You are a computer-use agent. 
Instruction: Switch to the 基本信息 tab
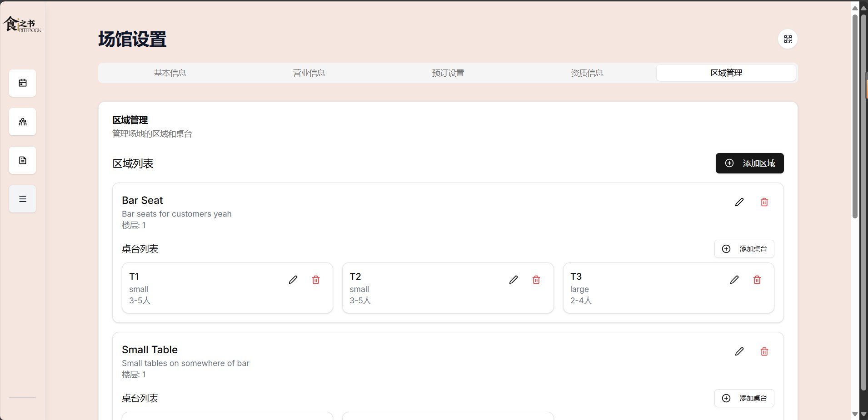click(170, 73)
